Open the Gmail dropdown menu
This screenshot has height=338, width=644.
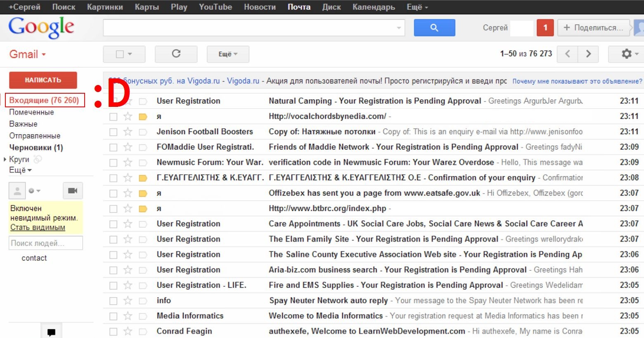coord(28,54)
